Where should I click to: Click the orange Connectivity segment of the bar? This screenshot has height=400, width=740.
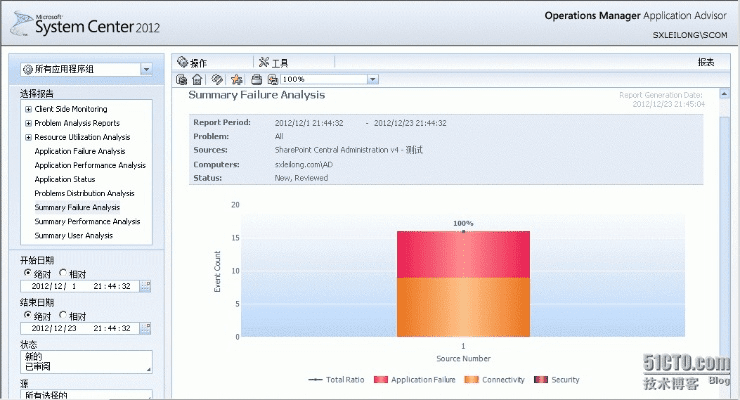point(463,307)
